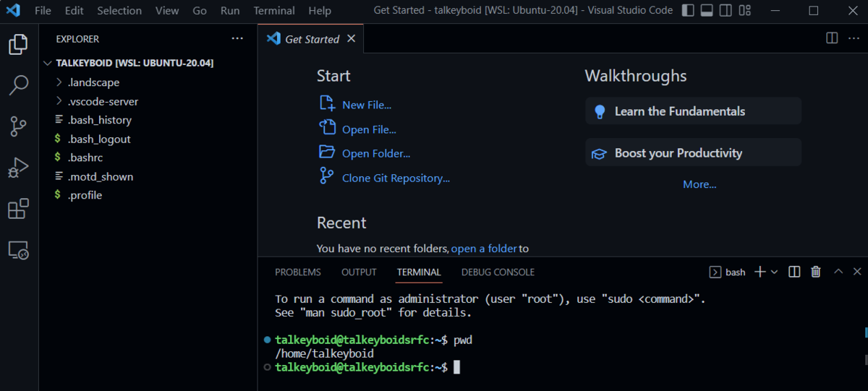Open Explorer's more actions ellipsis
The width and height of the screenshot is (868, 391).
(x=237, y=38)
